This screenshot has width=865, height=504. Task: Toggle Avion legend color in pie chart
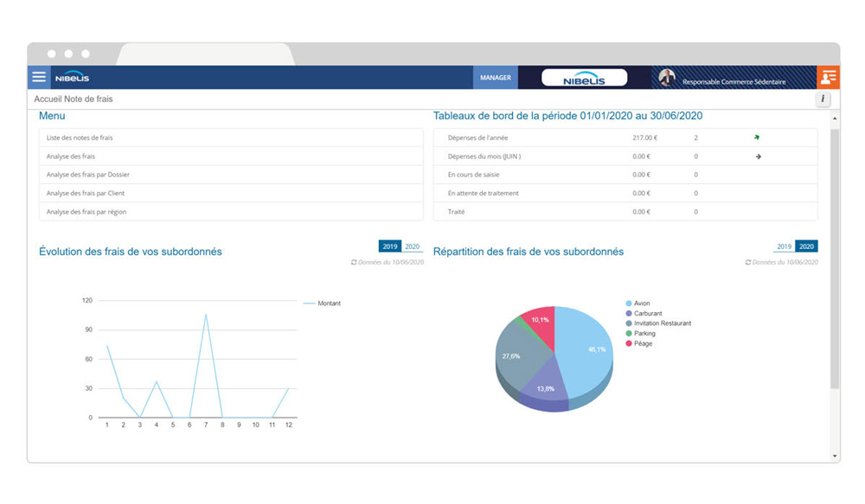(x=628, y=303)
